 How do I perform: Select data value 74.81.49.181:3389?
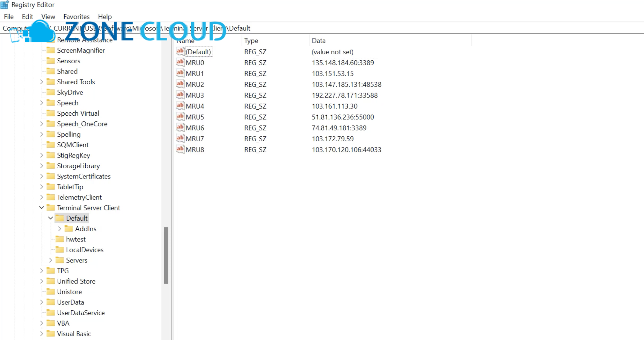[339, 128]
